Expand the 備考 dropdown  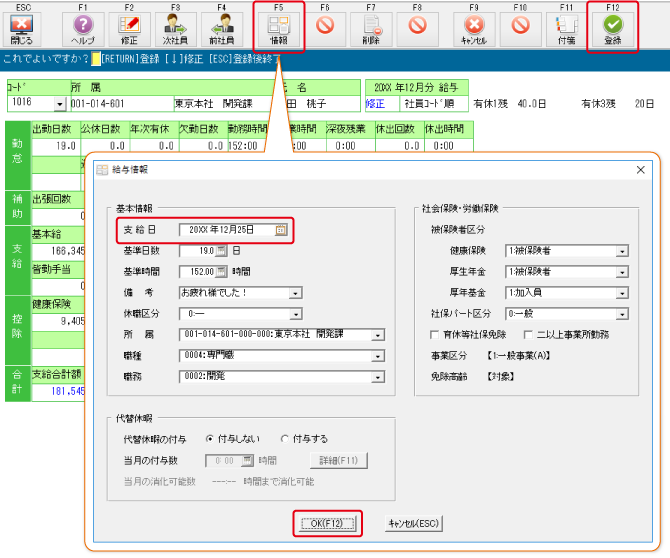[295, 294]
